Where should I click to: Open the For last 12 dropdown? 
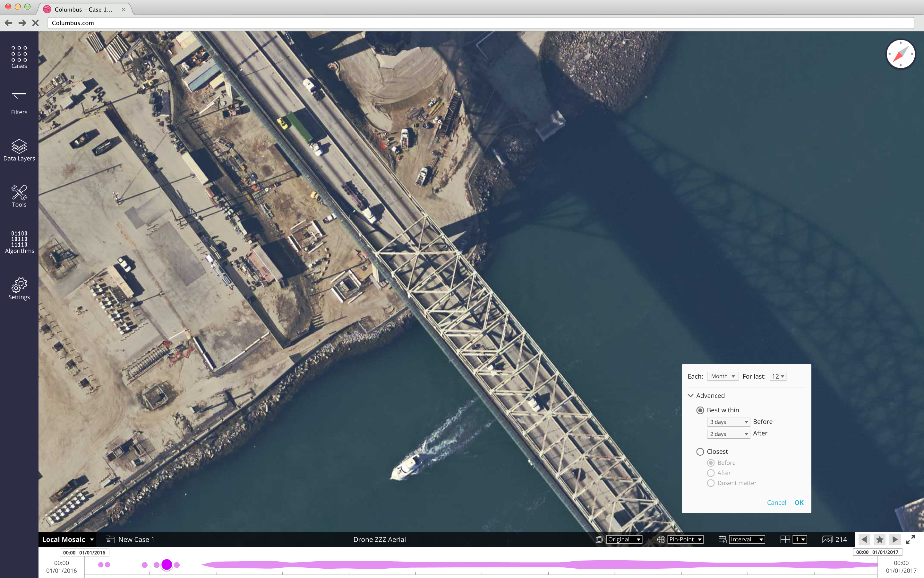[778, 377]
